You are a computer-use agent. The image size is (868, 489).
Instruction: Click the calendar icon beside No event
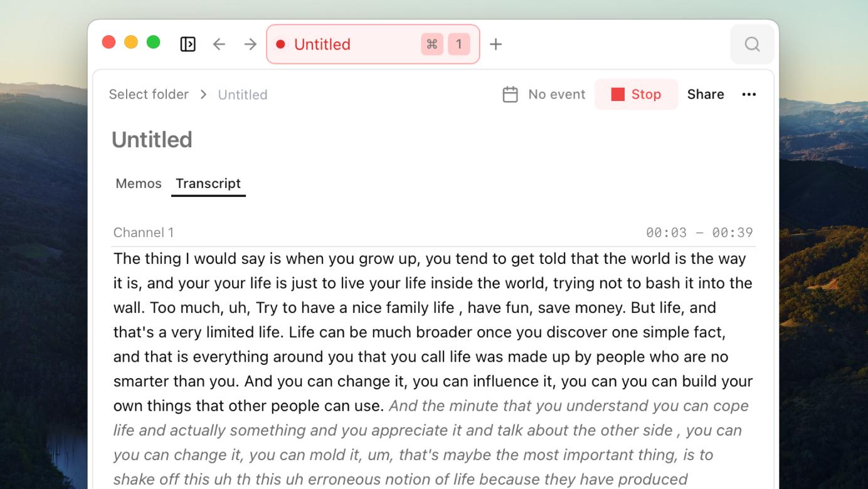(510, 94)
